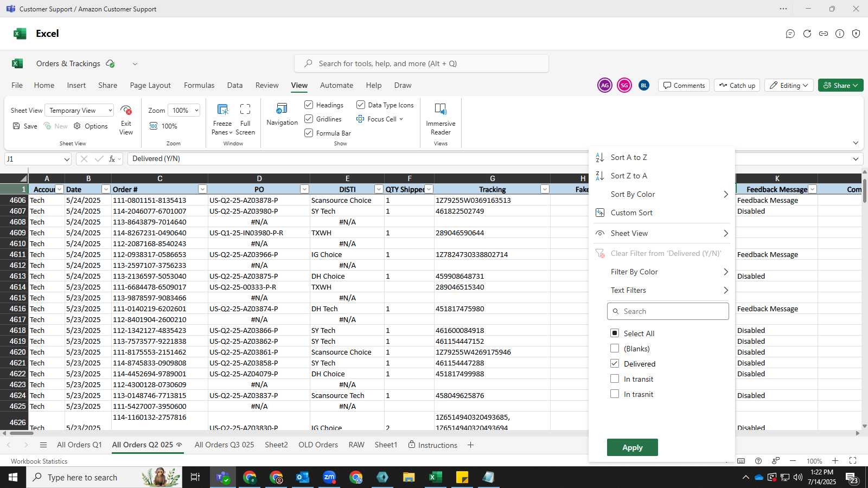This screenshot has height=488, width=868.
Task: Switch to OLD Orders sheet tab
Action: click(x=318, y=445)
